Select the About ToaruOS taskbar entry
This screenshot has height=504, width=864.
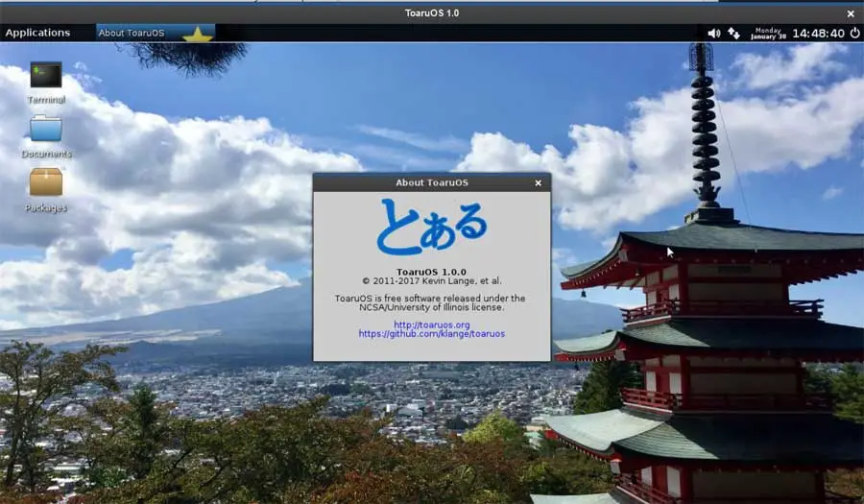point(156,33)
